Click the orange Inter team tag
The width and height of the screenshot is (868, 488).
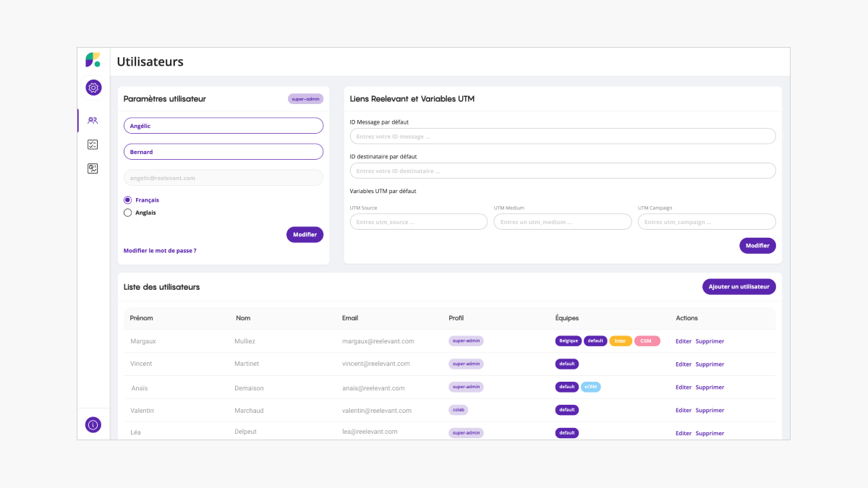621,341
